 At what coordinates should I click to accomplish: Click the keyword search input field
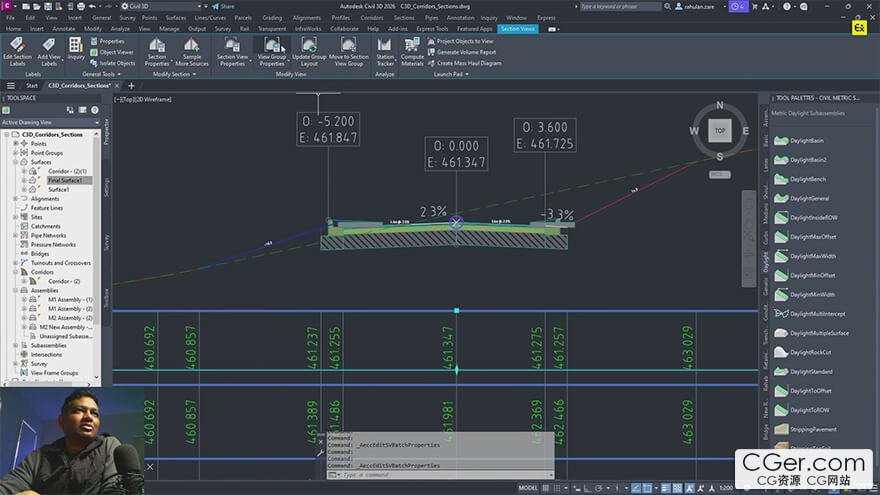click(x=620, y=6)
